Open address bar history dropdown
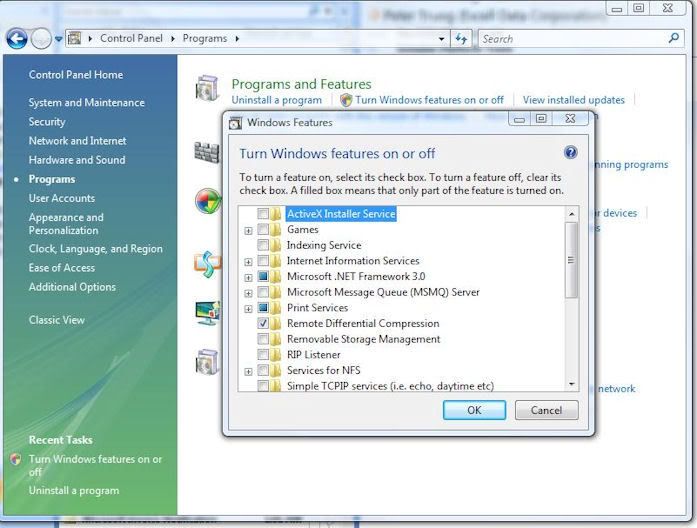 [441, 39]
